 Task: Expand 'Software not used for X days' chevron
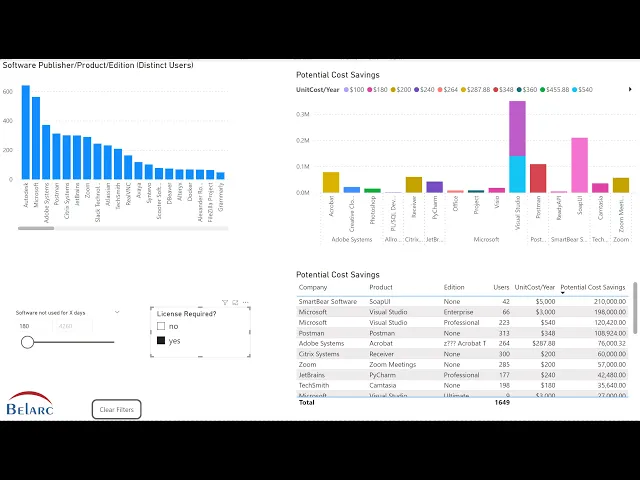pos(117,312)
